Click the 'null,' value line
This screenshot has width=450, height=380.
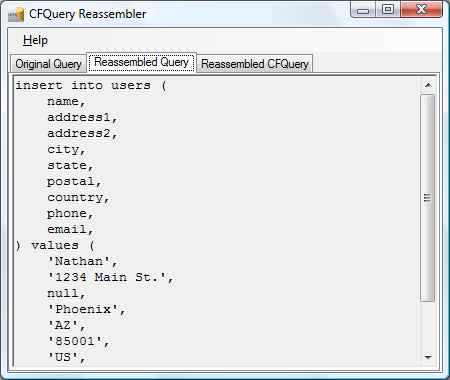coord(66,293)
